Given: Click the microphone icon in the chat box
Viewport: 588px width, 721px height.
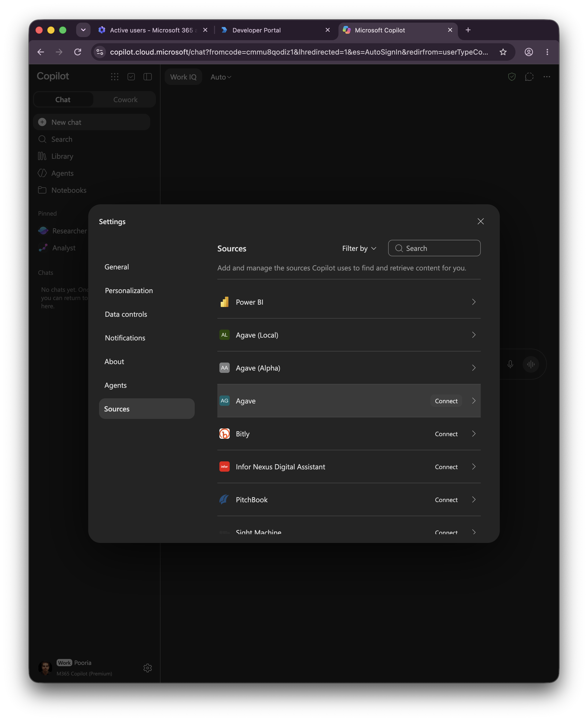Looking at the screenshot, I should [510, 364].
